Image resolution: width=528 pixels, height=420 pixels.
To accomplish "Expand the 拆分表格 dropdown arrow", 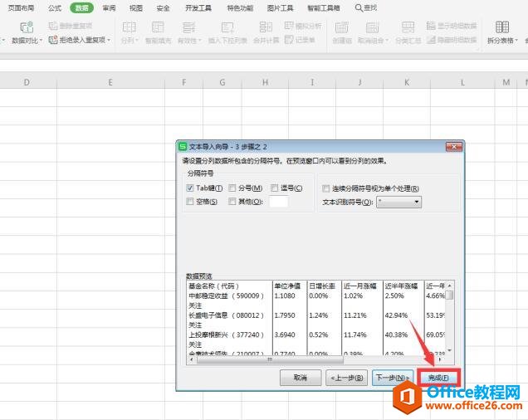I will coord(516,41).
